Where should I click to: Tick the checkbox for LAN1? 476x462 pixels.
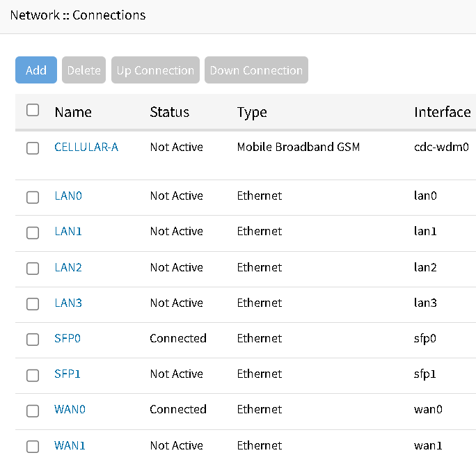(33, 232)
